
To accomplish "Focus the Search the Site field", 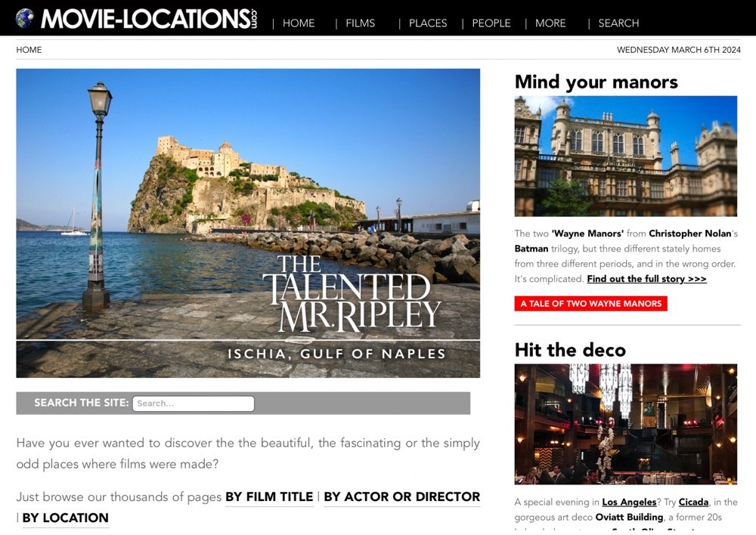I will coord(194,404).
